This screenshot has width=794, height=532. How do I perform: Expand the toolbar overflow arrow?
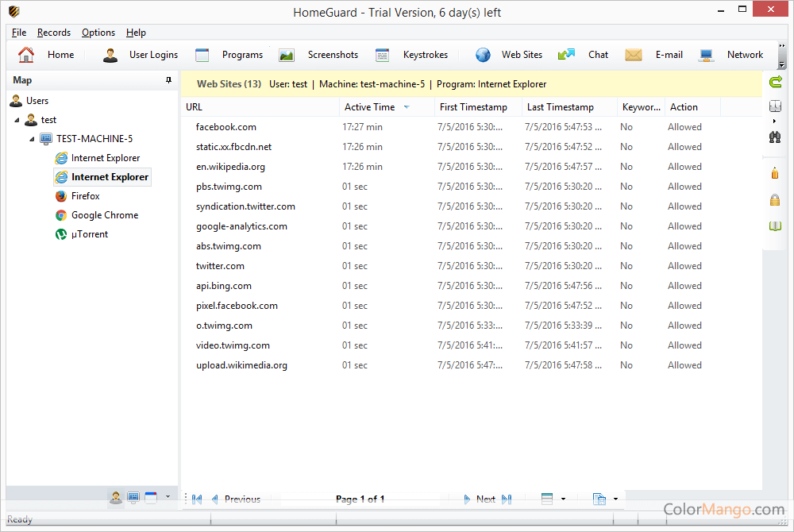[782, 65]
